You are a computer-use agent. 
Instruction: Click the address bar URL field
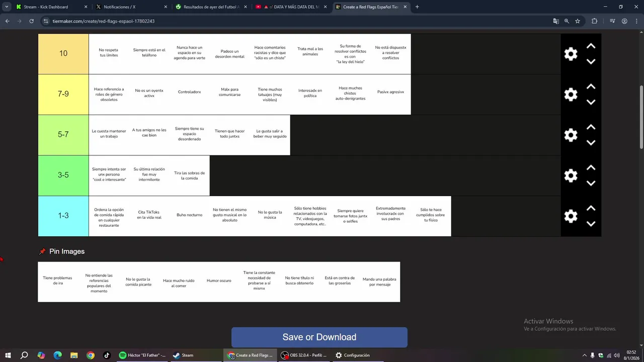(297, 21)
